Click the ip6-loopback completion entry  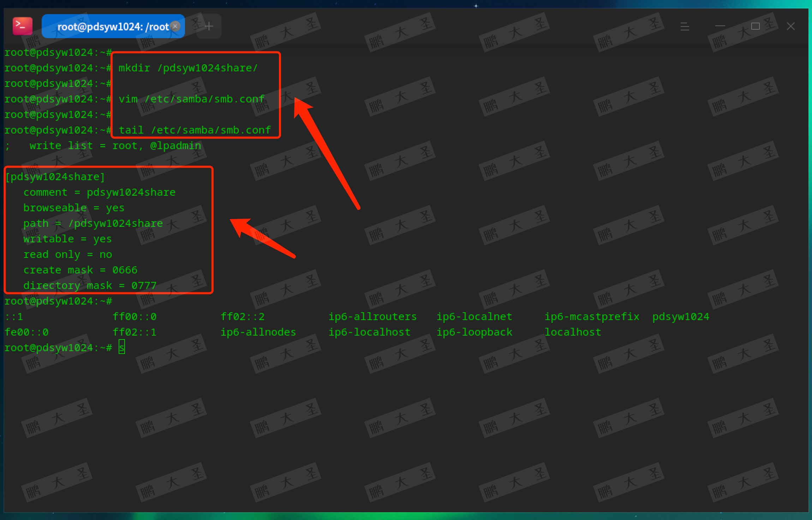point(474,332)
